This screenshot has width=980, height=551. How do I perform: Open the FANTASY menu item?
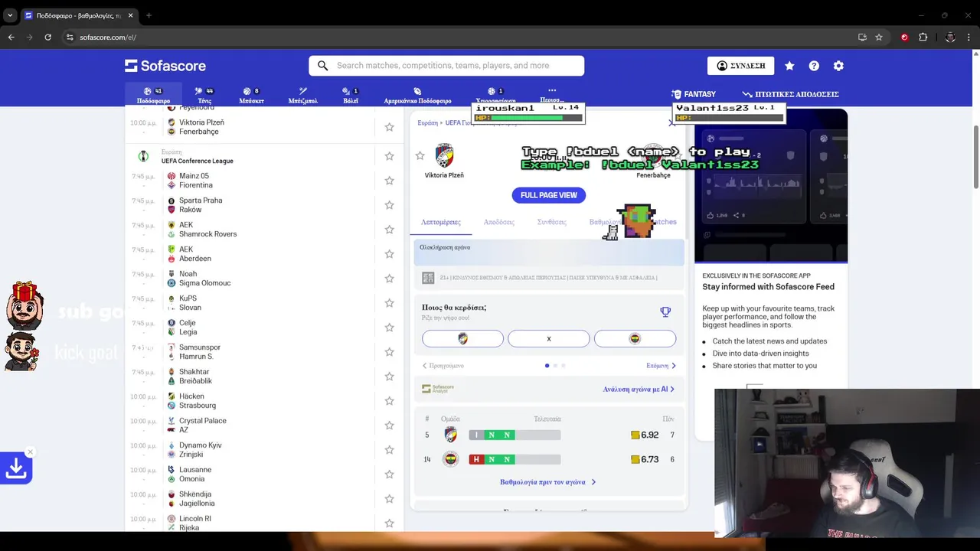tap(693, 94)
